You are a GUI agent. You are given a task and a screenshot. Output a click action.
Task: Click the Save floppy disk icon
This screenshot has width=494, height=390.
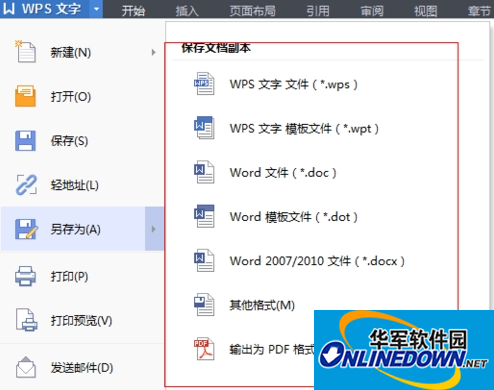tap(25, 140)
